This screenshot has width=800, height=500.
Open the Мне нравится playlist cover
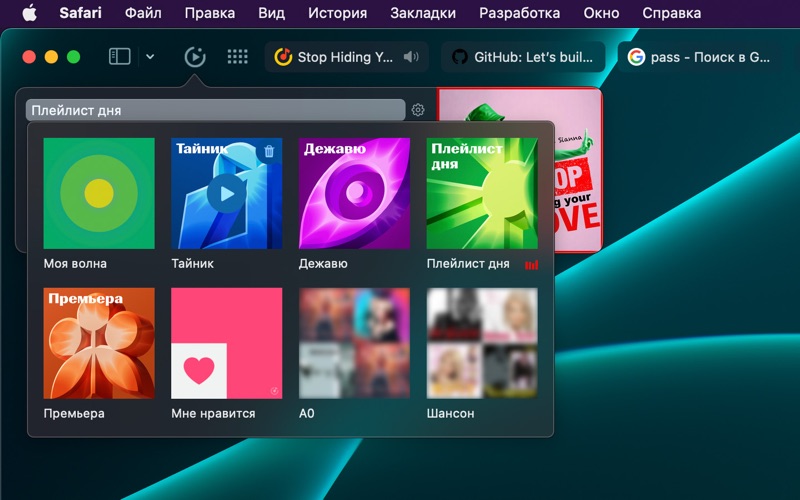pos(227,343)
